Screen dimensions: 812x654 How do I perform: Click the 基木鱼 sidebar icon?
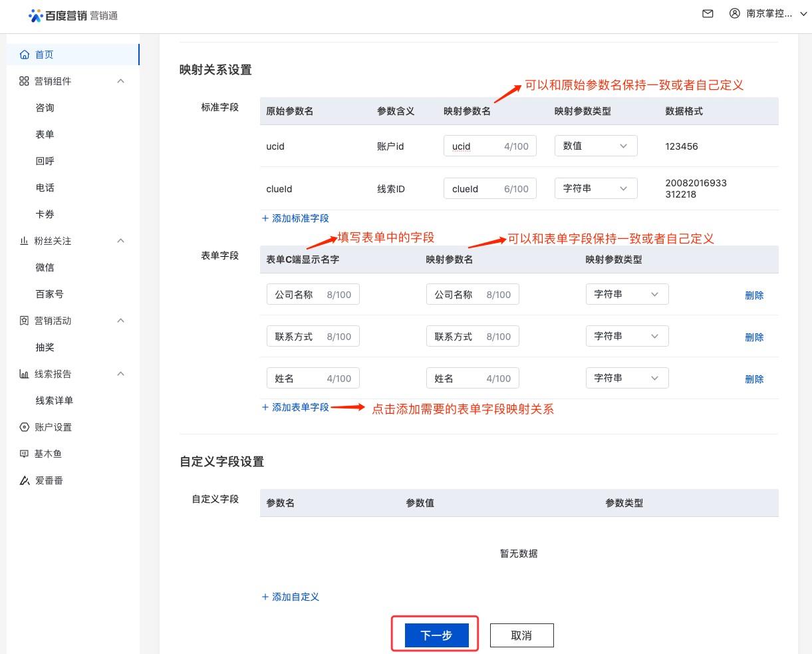(x=24, y=454)
